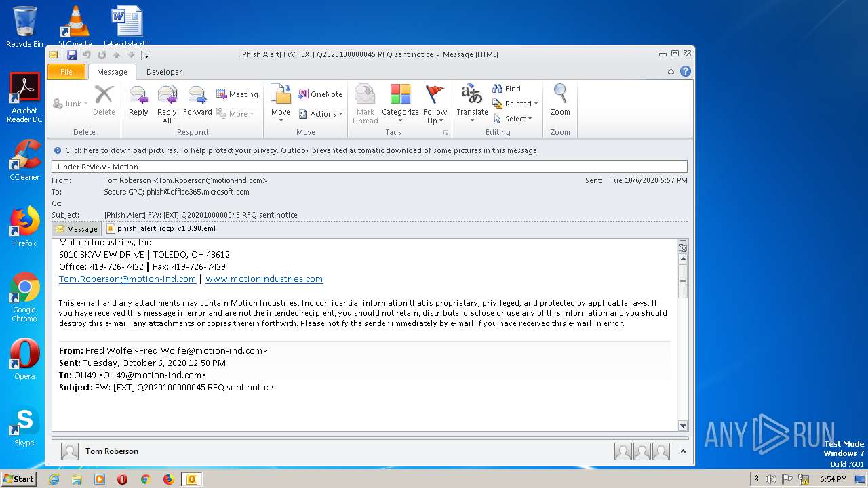Click sender name Tom Roberson in From field
The image size is (868, 488).
[x=186, y=181]
